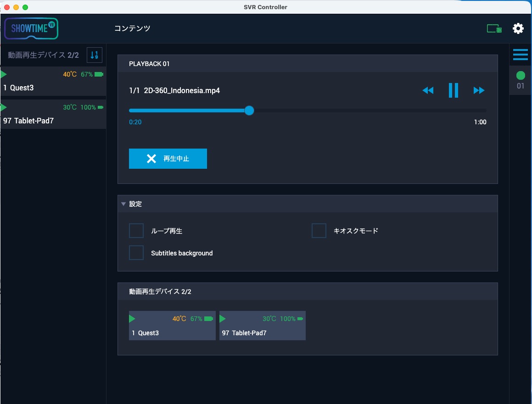Click the green play icon on sidebar Quest3
Image resolution: width=532 pixels, height=404 pixels.
click(4, 74)
